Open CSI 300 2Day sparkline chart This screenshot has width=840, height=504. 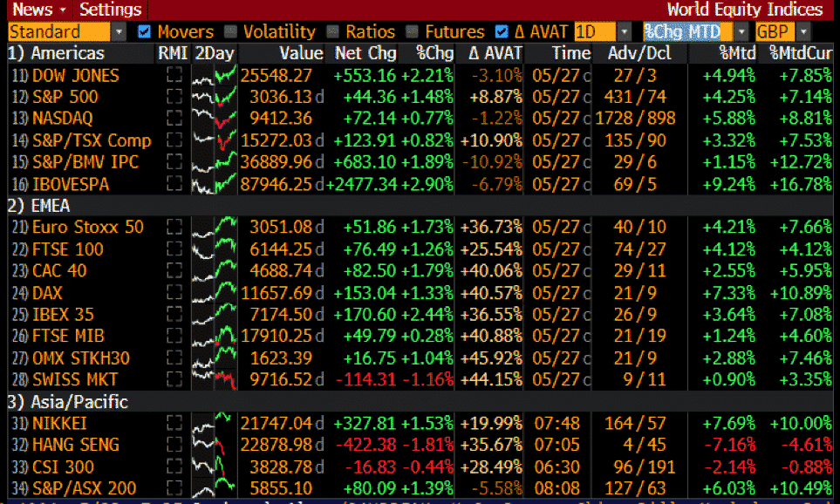pyautogui.click(x=215, y=467)
